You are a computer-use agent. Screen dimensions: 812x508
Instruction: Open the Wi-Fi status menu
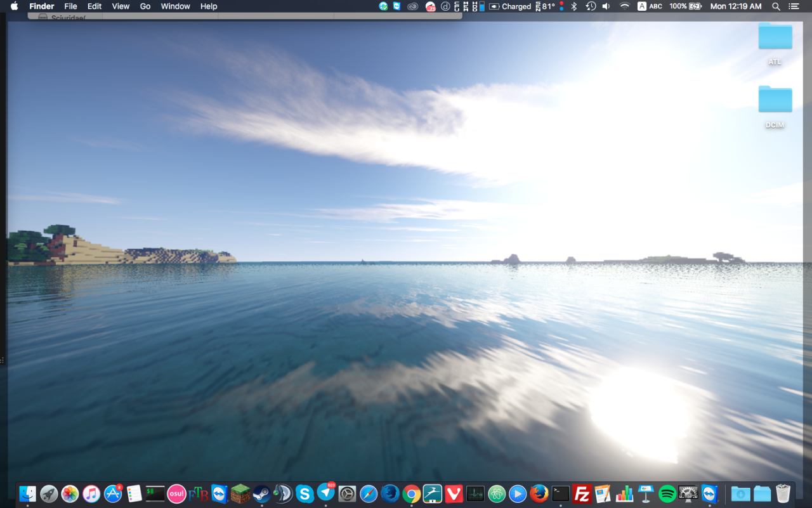tap(624, 6)
